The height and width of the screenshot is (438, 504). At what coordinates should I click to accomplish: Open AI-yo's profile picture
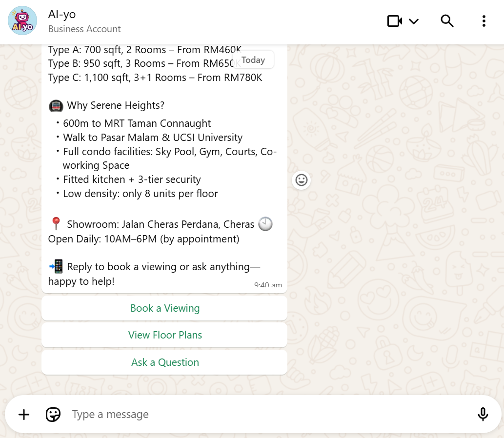pos(22,20)
